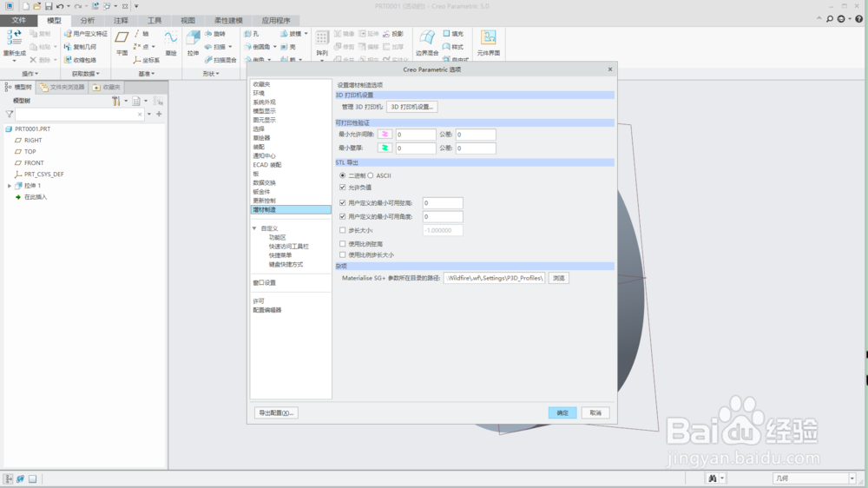
Task: Click the 收缩包络 (Shrinkwrap) tool
Action: (80, 60)
